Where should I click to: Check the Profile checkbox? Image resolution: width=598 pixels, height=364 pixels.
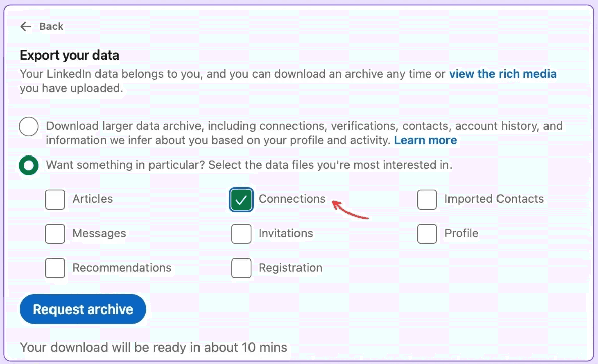(x=427, y=234)
